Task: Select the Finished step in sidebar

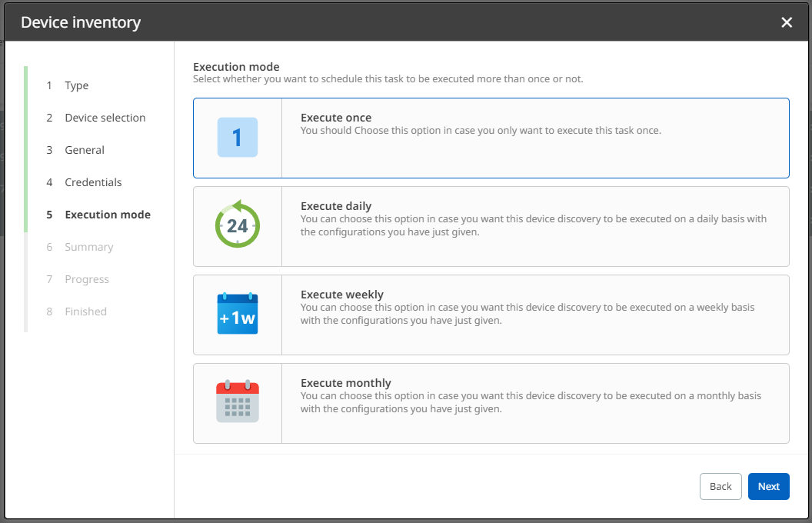Action: (x=85, y=311)
